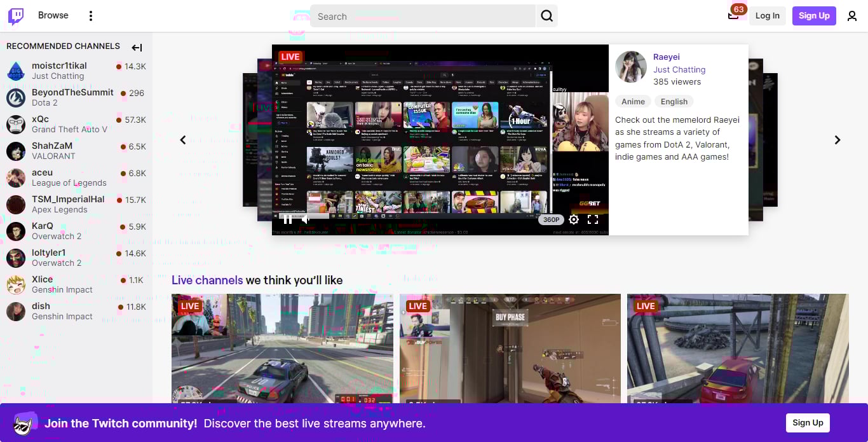Open BeyondTheSummit channel name
868x442 pixels.
[x=72, y=92]
